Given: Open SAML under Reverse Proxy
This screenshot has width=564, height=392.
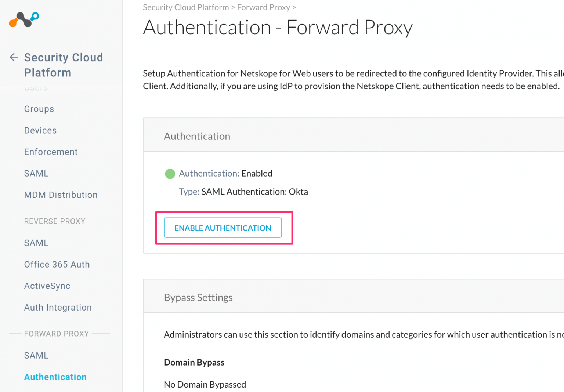Looking at the screenshot, I should [x=36, y=243].
